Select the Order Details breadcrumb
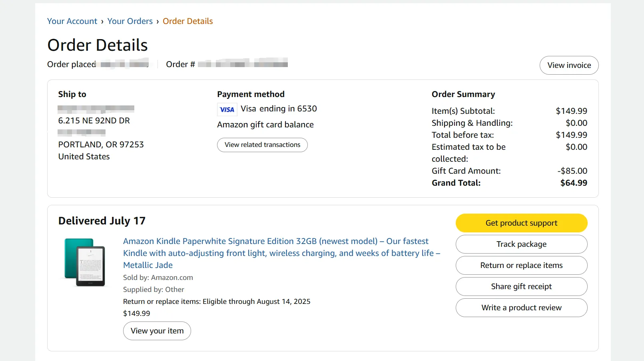 187,21
